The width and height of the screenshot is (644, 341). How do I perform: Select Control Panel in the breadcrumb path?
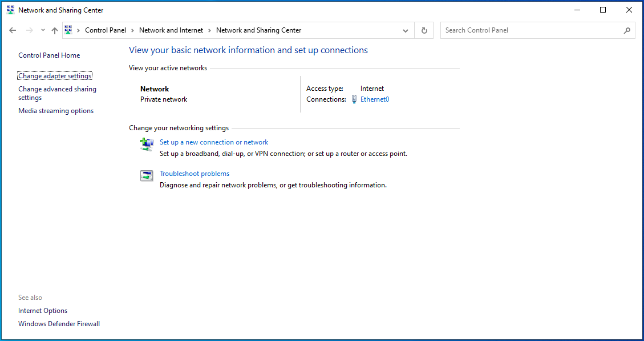point(106,30)
